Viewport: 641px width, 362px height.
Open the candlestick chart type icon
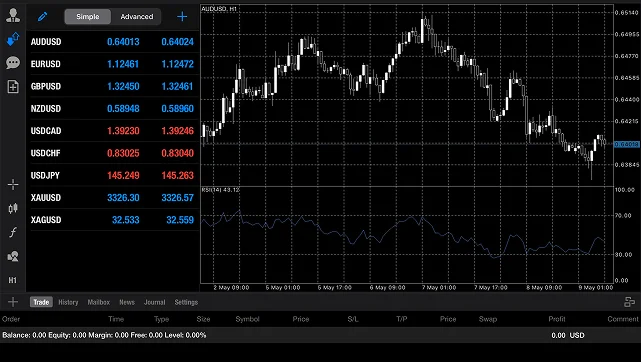pyautogui.click(x=13, y=208)
